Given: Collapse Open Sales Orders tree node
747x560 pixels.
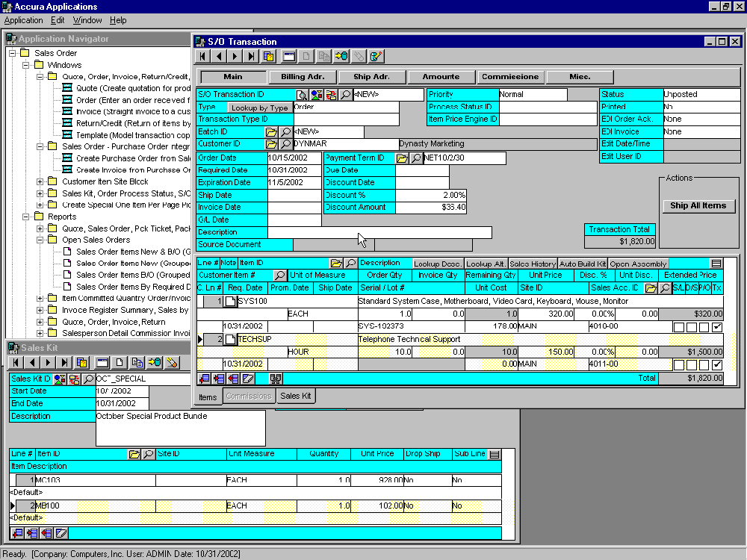Looking at the screenshot, I should (40, 240).
